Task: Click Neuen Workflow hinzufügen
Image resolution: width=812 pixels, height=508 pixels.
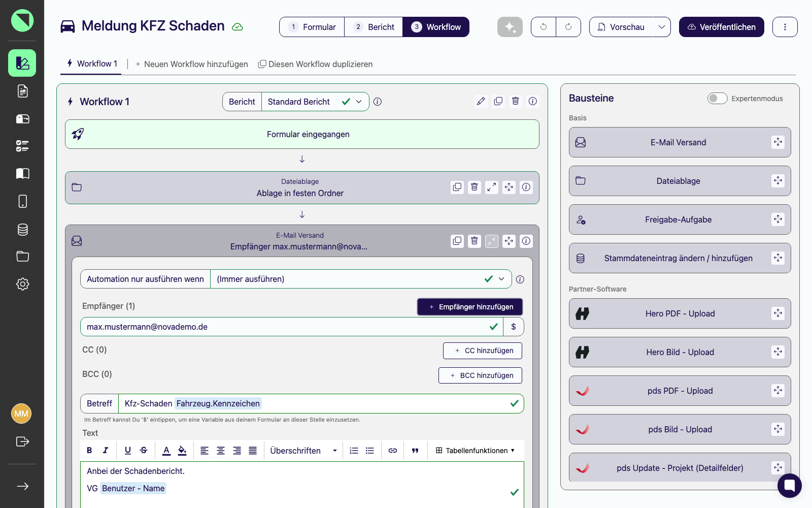Action: point(191,64)
